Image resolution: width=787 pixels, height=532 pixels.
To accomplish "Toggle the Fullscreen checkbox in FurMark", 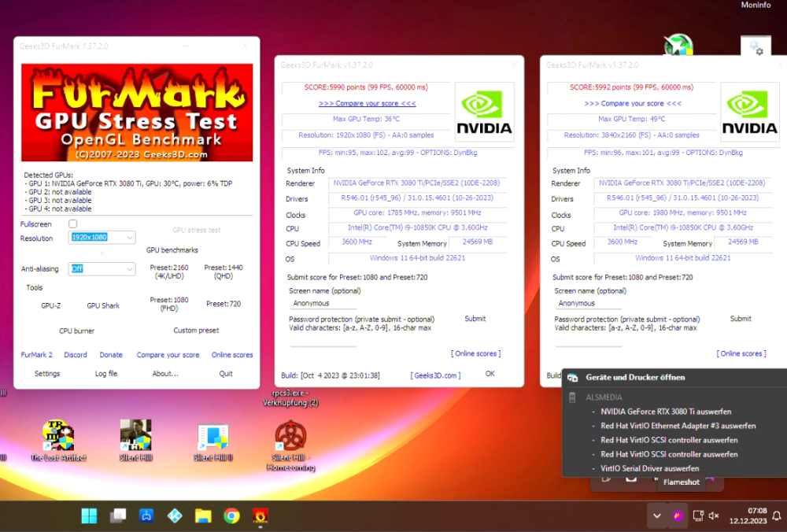I will click(72, 224).
